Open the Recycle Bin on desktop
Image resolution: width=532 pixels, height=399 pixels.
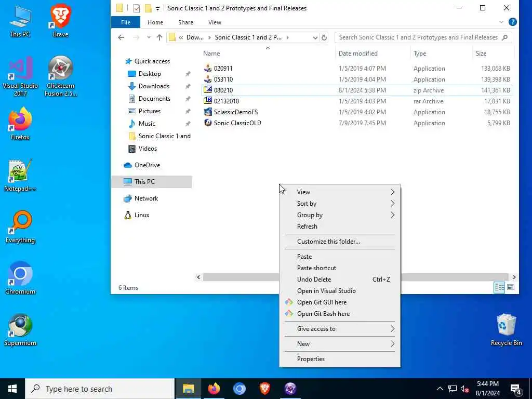point(506,330)
